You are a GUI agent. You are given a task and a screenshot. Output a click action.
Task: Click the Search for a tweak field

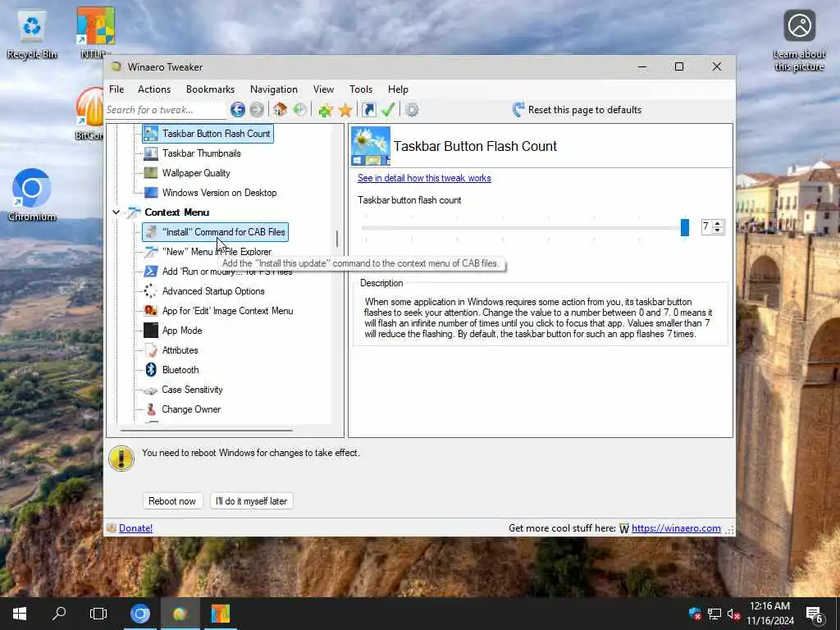pos(166,110)
